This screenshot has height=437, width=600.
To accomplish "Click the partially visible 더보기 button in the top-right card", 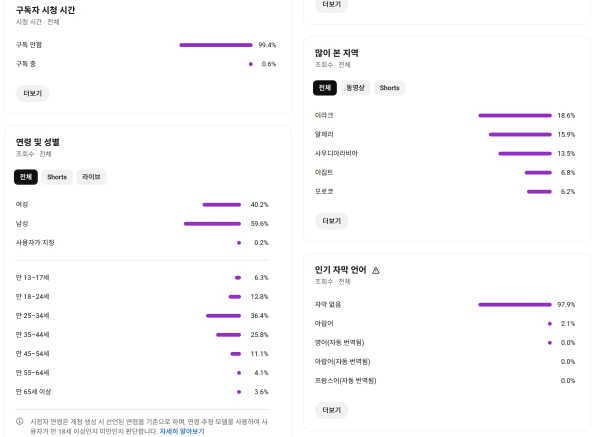I will coord(331,5).
